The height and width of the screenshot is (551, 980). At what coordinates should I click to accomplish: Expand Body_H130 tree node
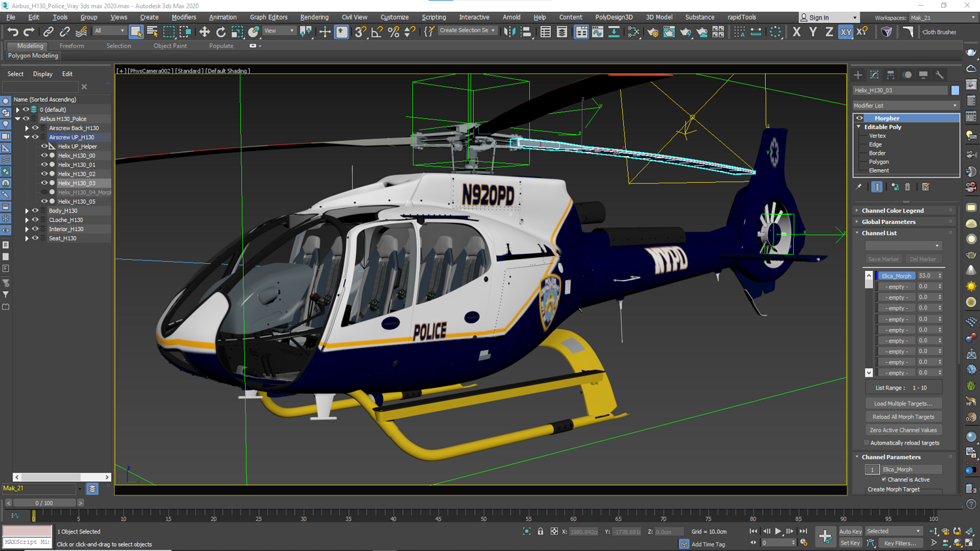point(27,211)
